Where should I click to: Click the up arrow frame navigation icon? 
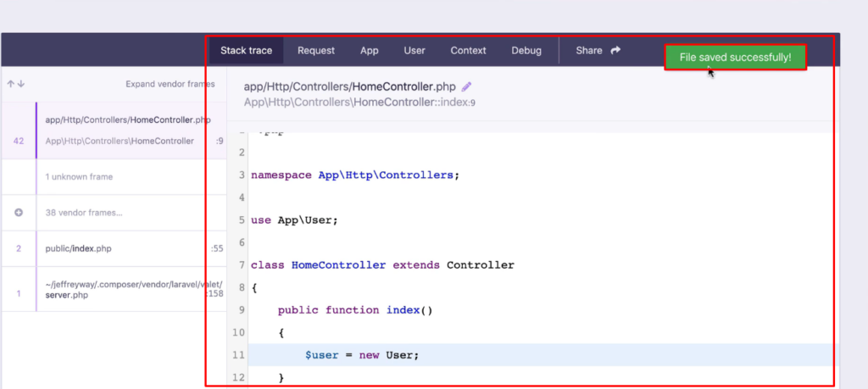(x=10, y=84)
